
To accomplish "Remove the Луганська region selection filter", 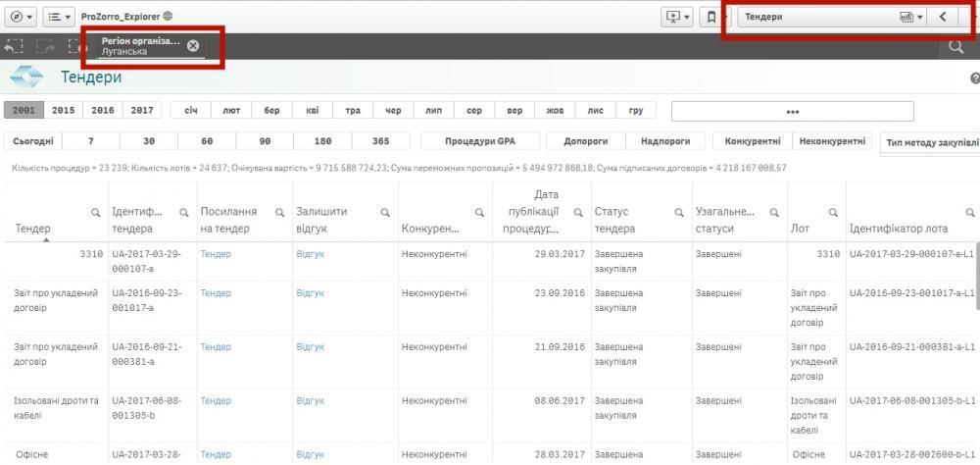I will click(x=193, y=45).
